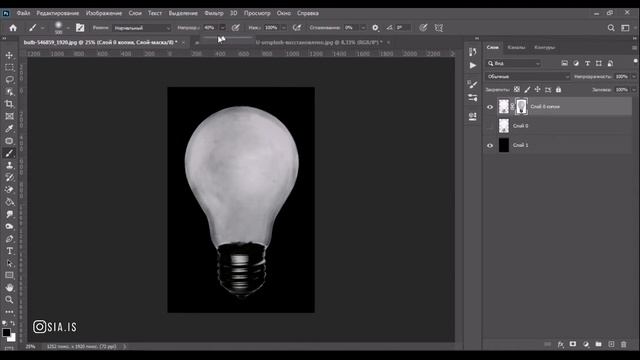Open the smoothing options gear

click(375, 28)
